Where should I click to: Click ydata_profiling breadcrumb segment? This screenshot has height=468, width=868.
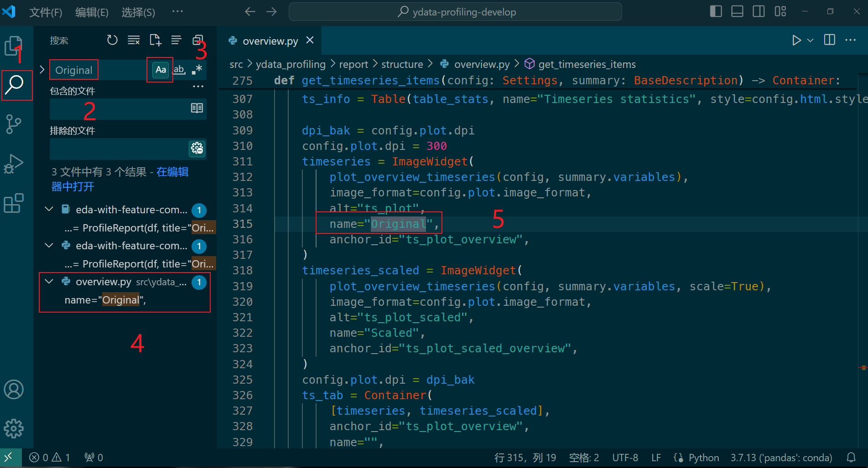coord(291,64)
